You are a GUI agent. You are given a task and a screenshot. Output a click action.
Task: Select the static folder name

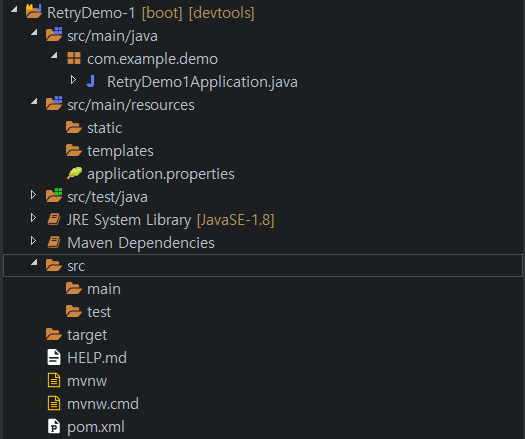point(104,128)
